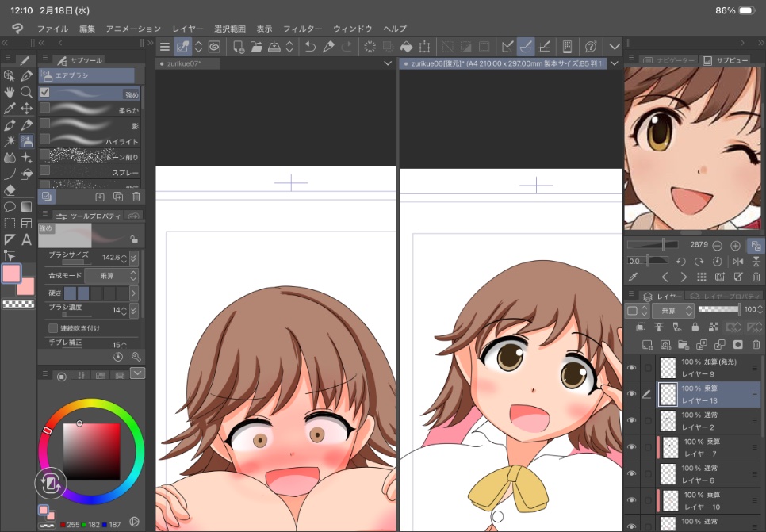Select the 強め airbrush sub tool
The height and width of the screenshot is (532, 766).
[90, 93]
